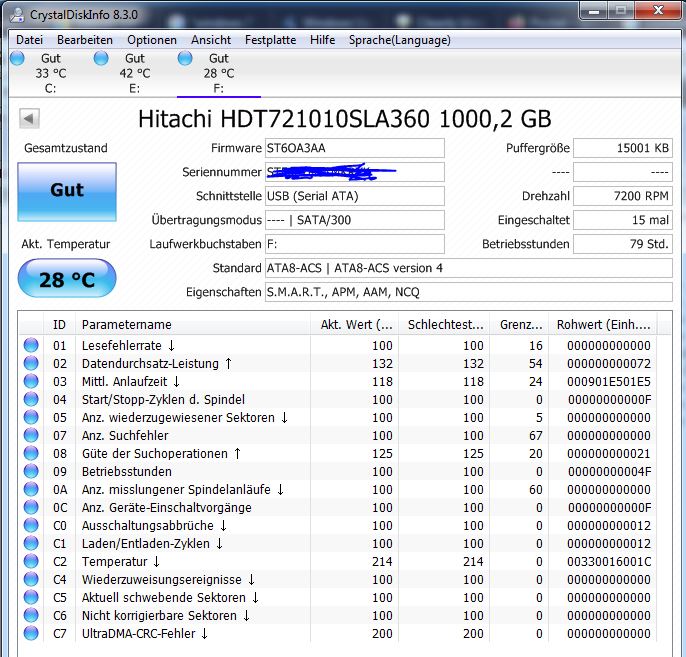Click the ID column header
Screen dimensions: 686x657
pyautogui.click(x=60, y=325)
